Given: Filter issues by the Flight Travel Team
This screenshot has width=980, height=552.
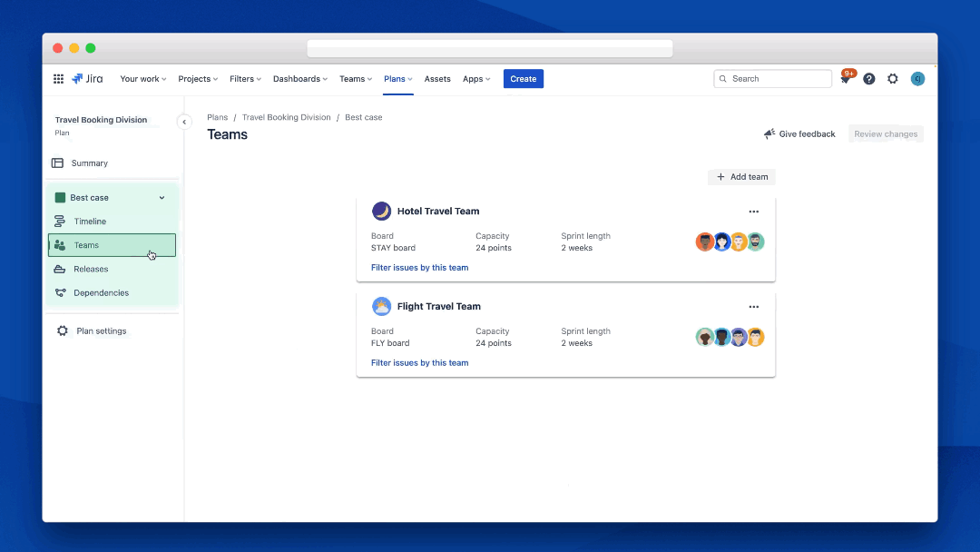Looking at the screenshot, I should pos(419,362).
